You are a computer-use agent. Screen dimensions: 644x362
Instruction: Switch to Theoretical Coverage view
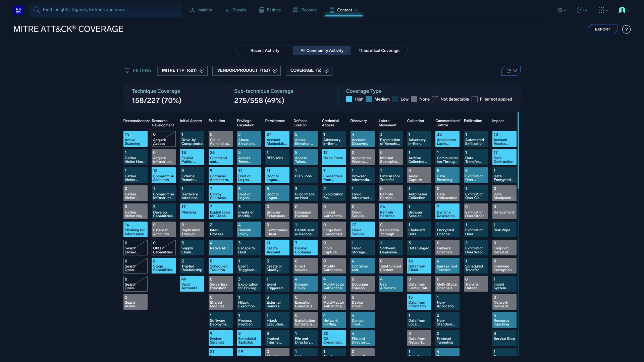379,51
